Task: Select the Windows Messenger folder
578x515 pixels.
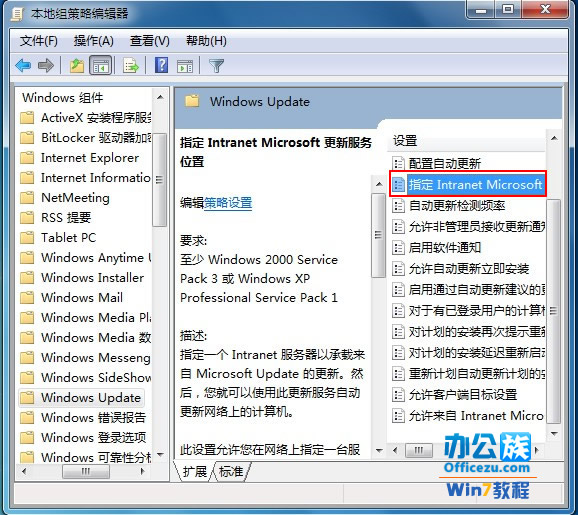Action: pyautogui.click(x=86, y=357)
